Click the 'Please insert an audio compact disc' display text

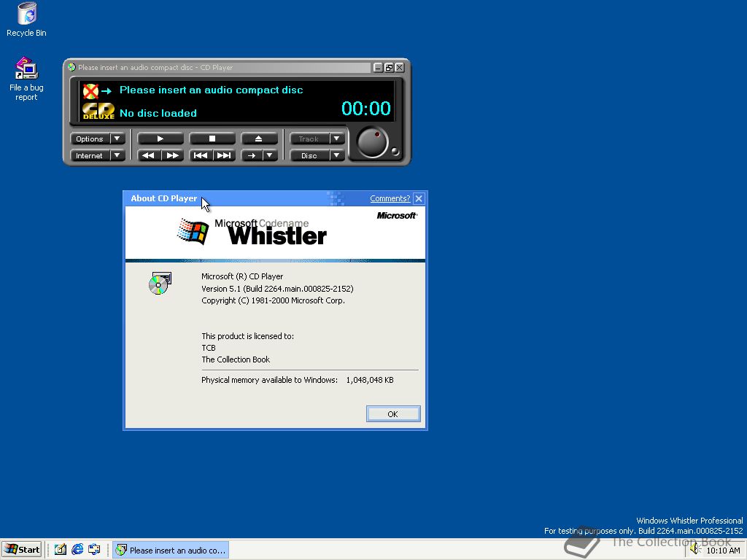(211, 90)
